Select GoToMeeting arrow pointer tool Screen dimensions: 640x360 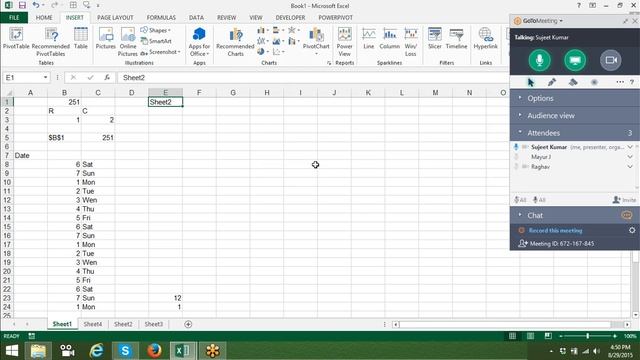531,82
